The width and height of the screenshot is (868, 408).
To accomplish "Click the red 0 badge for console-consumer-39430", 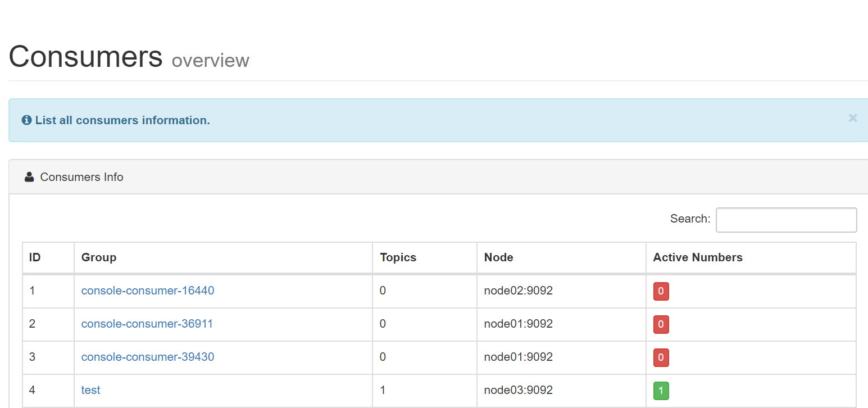I will point(661,358).
